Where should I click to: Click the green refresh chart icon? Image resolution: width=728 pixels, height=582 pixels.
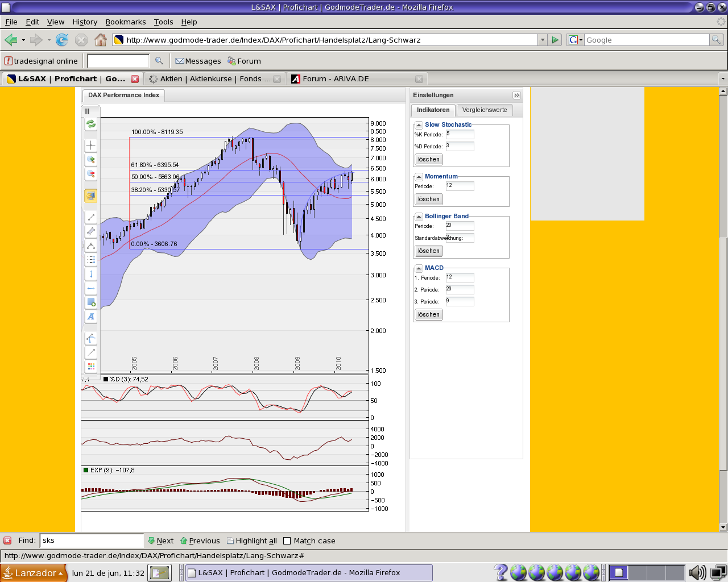[x=90, y=124]
